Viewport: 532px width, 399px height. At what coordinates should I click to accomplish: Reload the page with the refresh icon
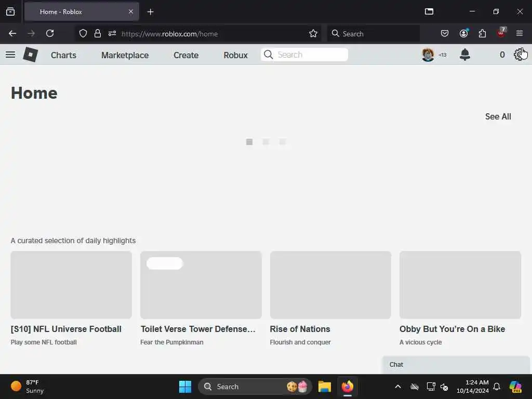50,34
